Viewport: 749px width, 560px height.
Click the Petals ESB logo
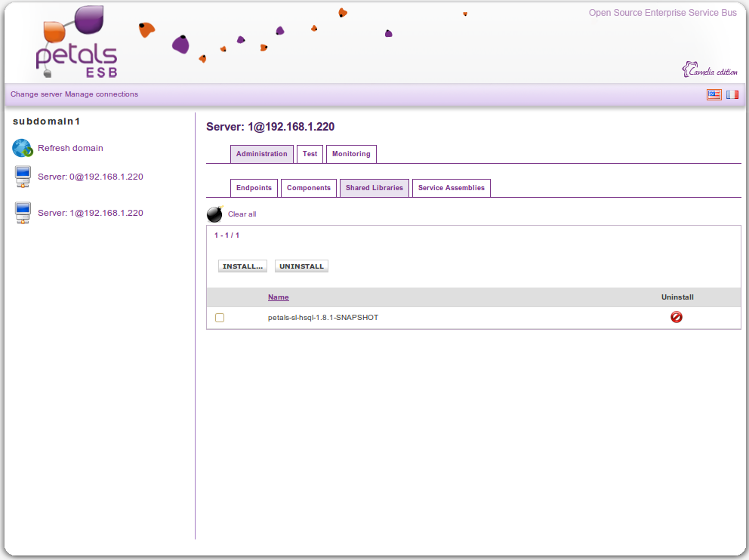pyautogui.click(x=76, y=42)
